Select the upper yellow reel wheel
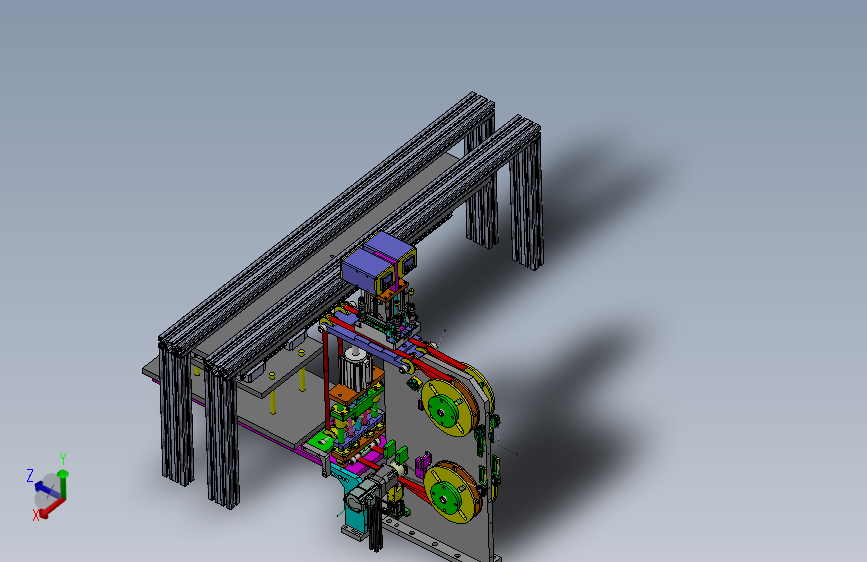Image resolution: width=867 pixels, height=562 pixels. 448,408
